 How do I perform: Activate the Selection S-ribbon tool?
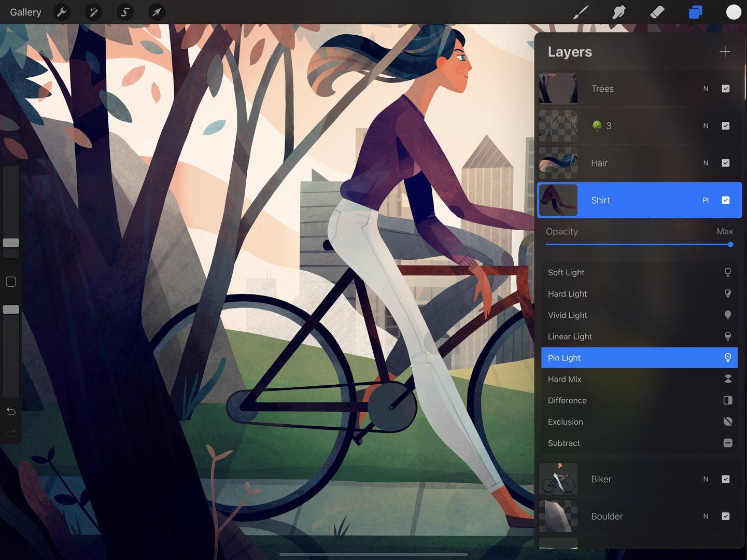coord(125,12)
